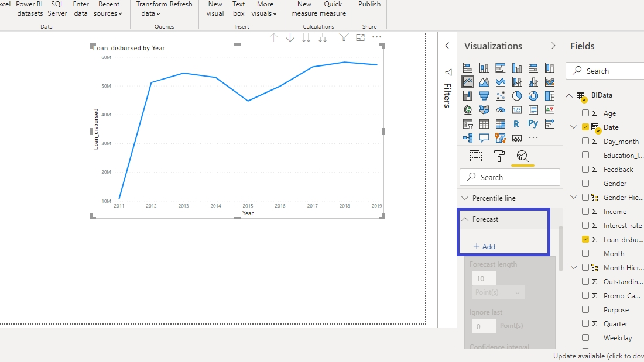Pick the funnel chart visualization
644x362 pixels.
coord(484,96)
